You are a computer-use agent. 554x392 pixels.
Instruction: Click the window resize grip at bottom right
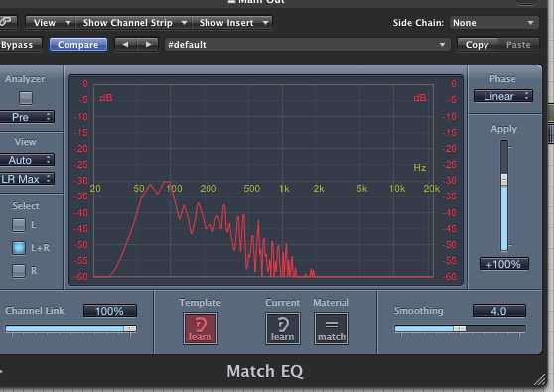[x=539, y=380]
